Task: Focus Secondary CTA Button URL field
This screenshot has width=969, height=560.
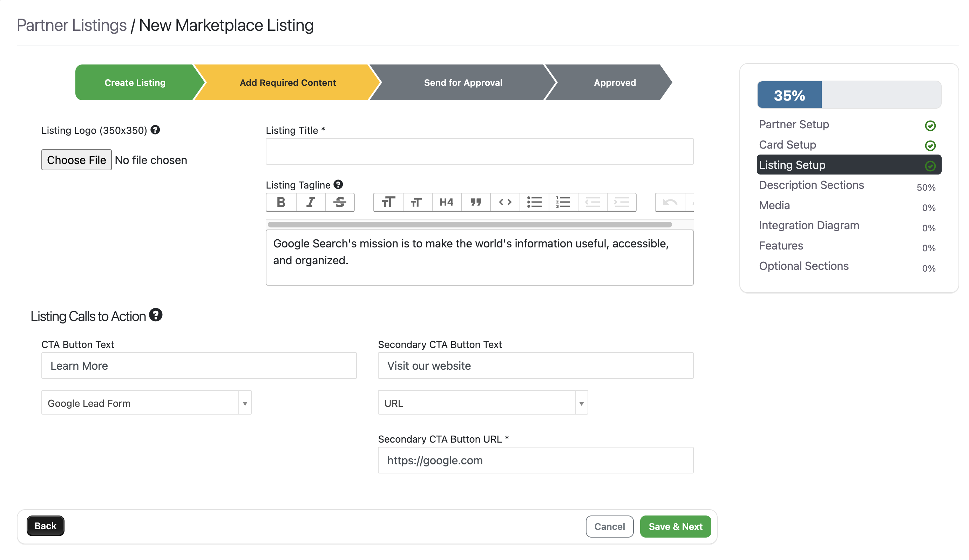Action: [536, 460]
